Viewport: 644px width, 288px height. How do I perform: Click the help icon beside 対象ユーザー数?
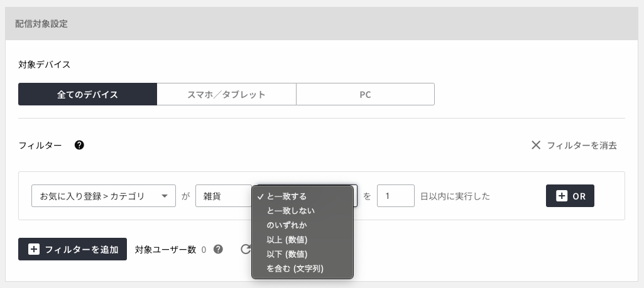click(x=218, y=249)
